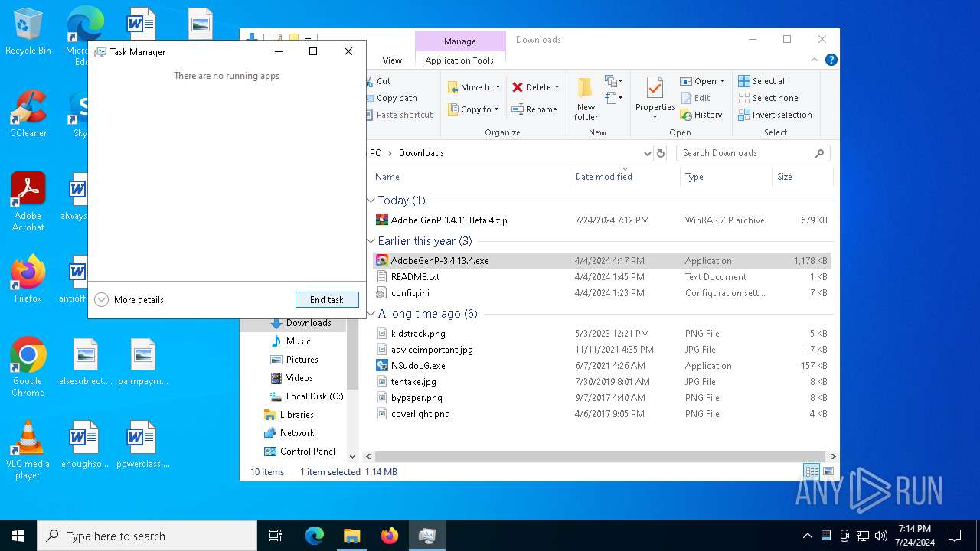Select the Adobe Acrobat desktop shortcut
The height and width of the screenshot is (551, 980).
(28, 202)
